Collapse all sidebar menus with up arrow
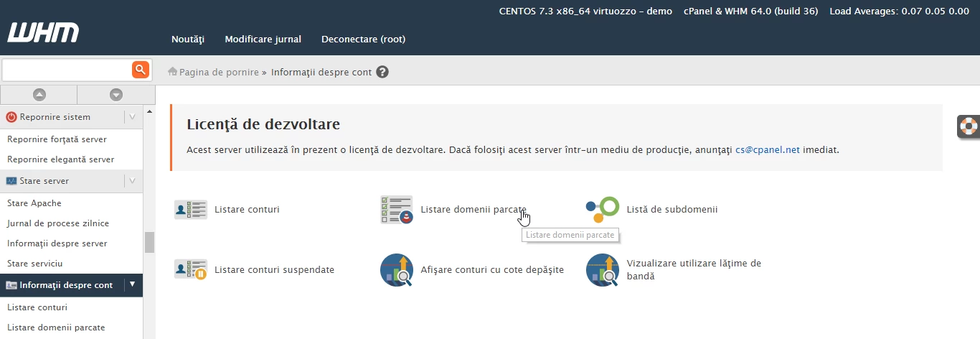Screen dimensions: 980x339 pos(39,94)
